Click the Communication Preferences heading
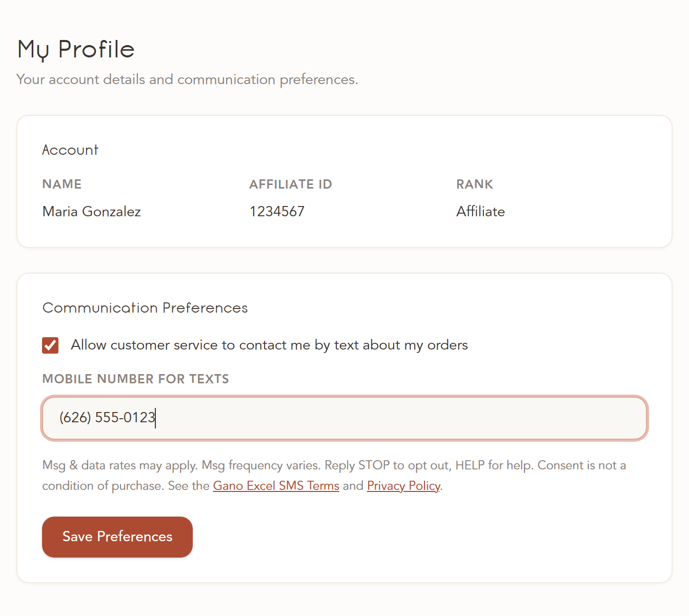The height and width of the screenshot is (616, 689). tap(145, 308)
